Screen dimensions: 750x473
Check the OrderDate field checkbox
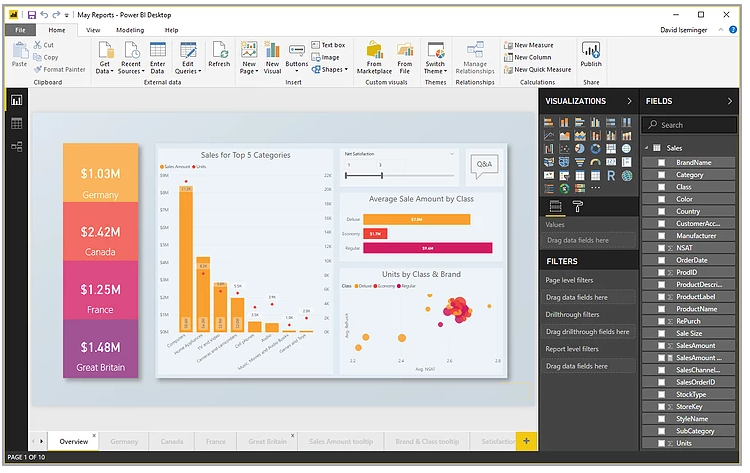(x=662, y=260)
